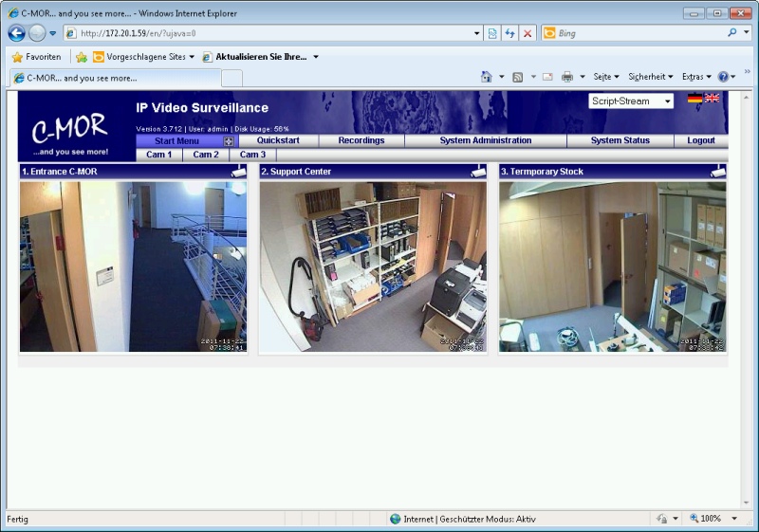Open Aktualisieren Sie Ihre... favorites link
The image size is (759, 532).
255,57
